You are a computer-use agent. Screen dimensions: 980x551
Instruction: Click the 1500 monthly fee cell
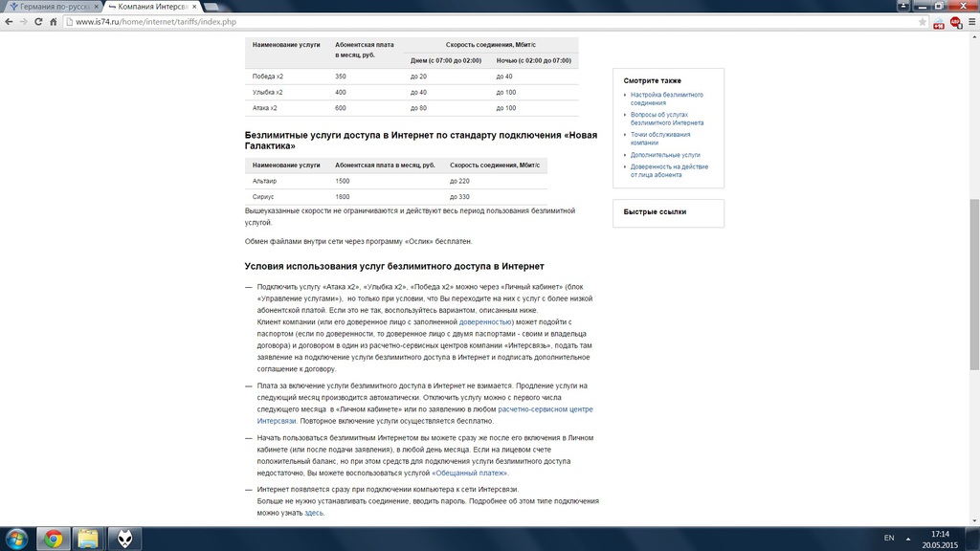342,181
